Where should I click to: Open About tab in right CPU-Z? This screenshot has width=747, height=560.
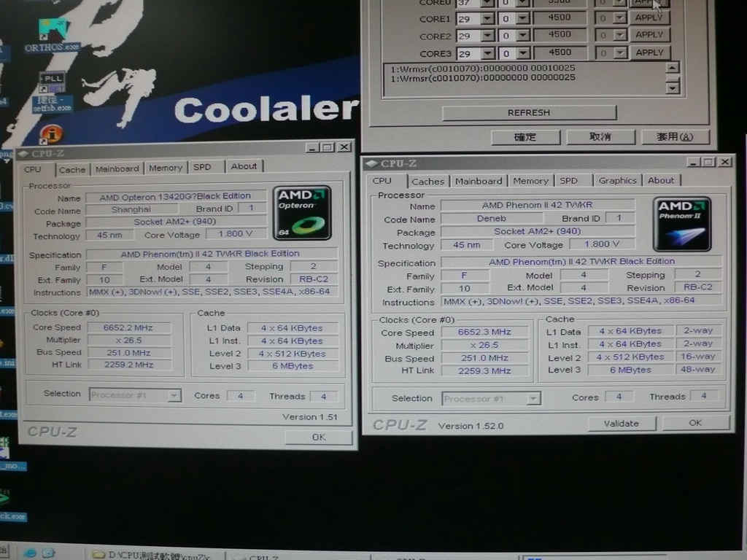pyautogui.click(x=661, y=181)
